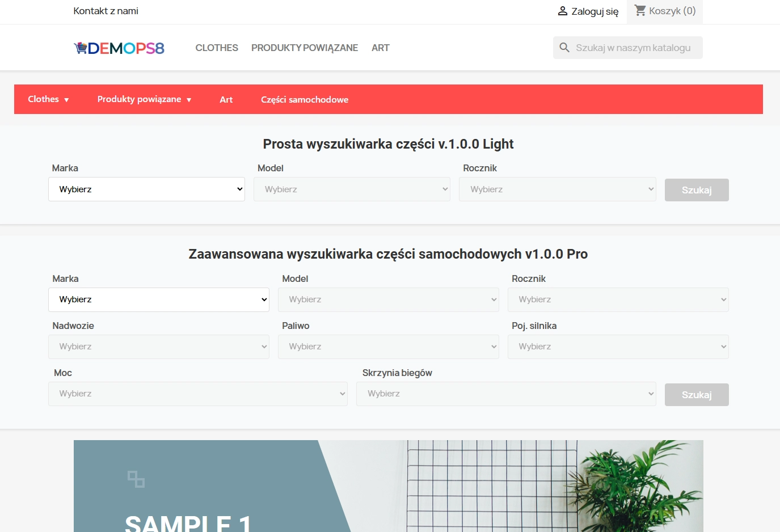Click the DEMOPS8 shop logo

pos(119,48)
